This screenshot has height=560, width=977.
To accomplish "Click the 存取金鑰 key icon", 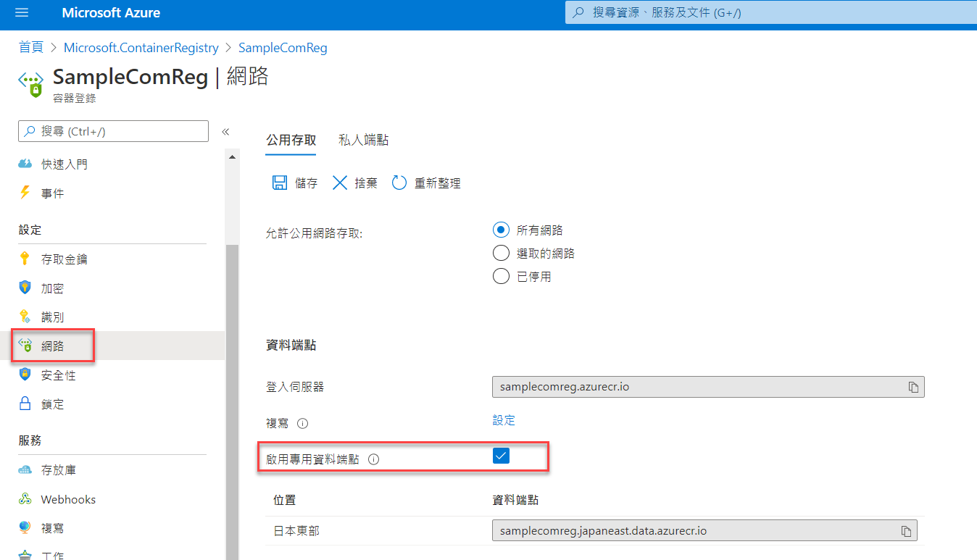I will (x=25, y=259).
